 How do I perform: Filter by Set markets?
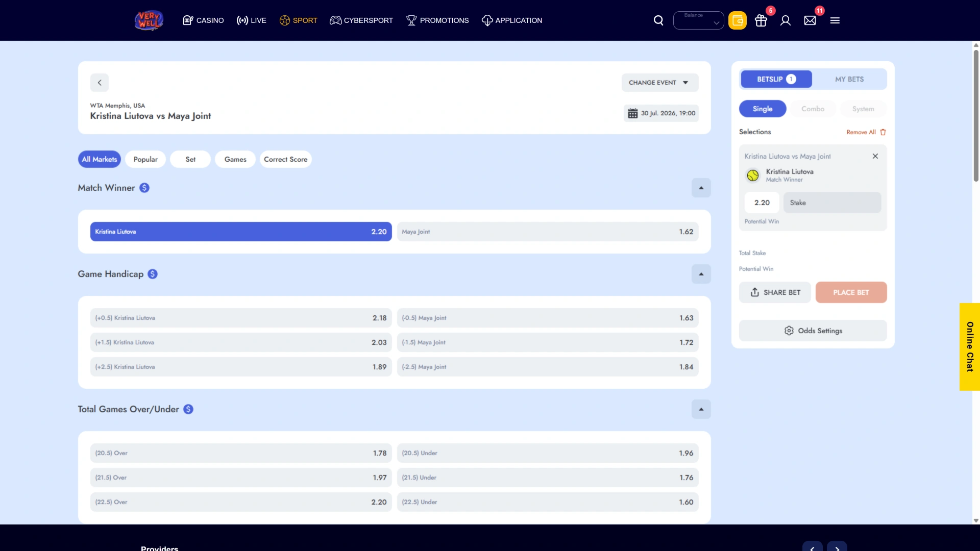pyautogui.click(x=190, y=159)
